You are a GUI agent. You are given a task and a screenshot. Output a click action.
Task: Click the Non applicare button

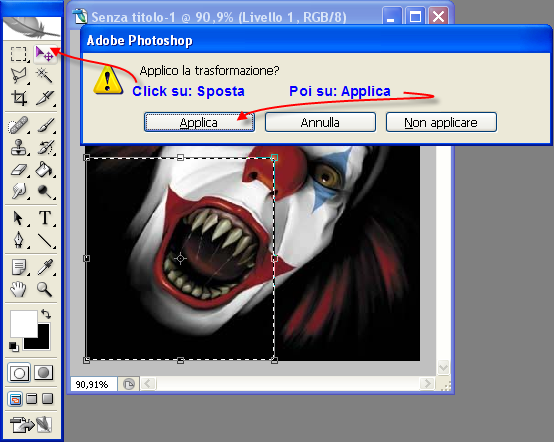tap(441, 122)
